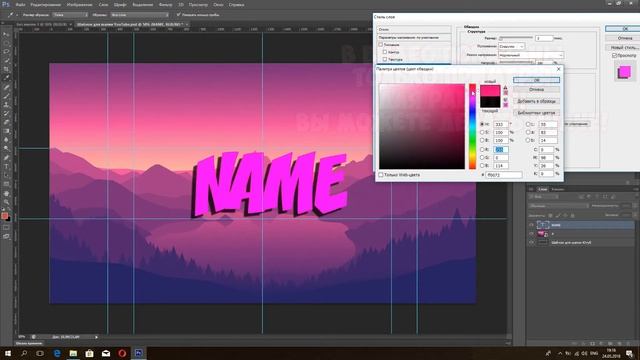Select the Lasso tool
The image size is (640, 360).
click(6, 52)
